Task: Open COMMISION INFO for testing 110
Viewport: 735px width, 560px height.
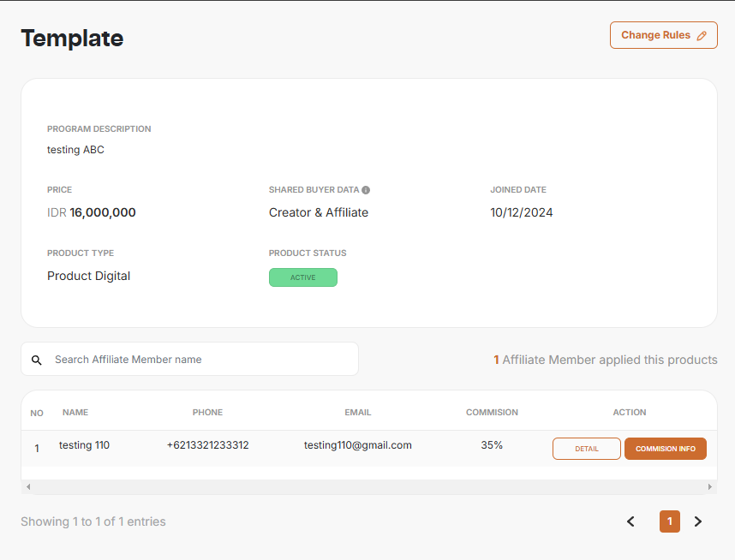Action: tap(665, 449)
